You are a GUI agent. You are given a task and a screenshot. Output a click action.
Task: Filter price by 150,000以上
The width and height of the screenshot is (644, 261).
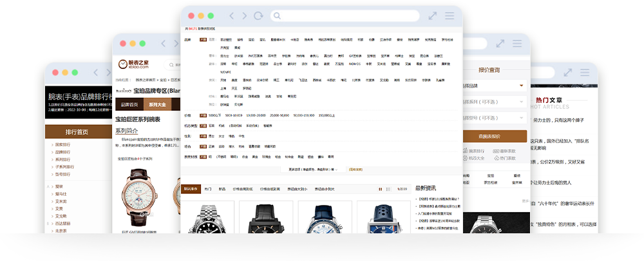(327, 115)
